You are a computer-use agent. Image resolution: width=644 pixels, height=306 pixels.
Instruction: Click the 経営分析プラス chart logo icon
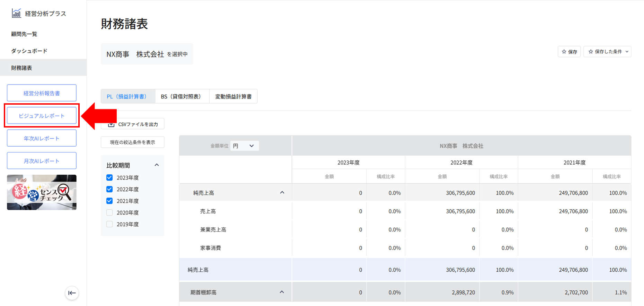(x=16, y=13)
